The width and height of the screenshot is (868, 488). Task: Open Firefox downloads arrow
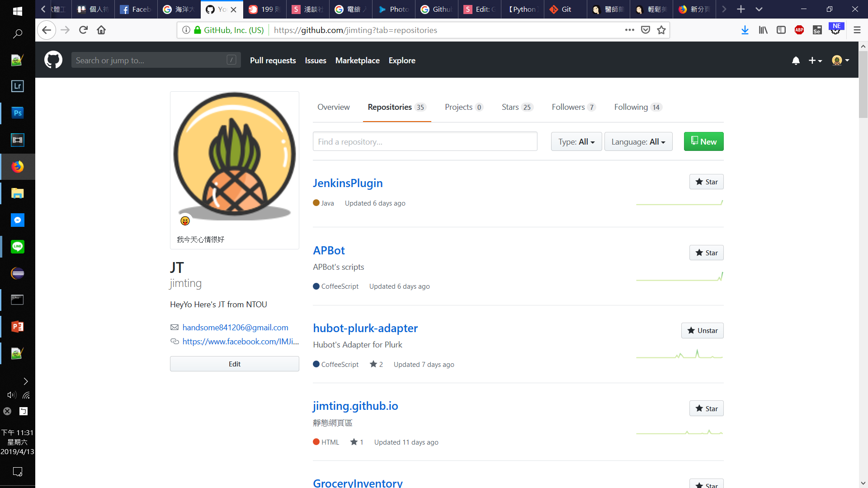click(745, 30)
